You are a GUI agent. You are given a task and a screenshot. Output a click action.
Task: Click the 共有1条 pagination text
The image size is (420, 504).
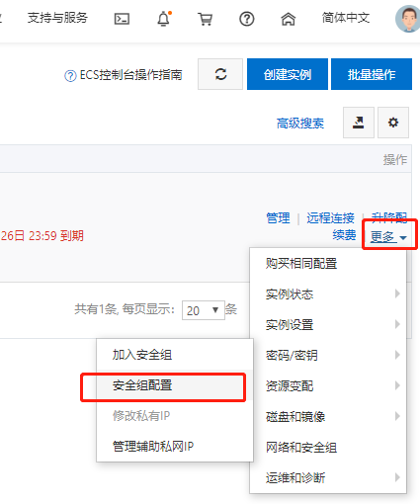click(96, 309)
